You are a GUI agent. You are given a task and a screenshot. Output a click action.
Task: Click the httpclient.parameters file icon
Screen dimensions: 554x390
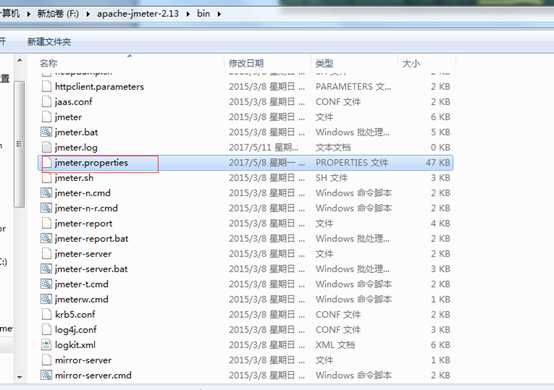coord(46,87)
